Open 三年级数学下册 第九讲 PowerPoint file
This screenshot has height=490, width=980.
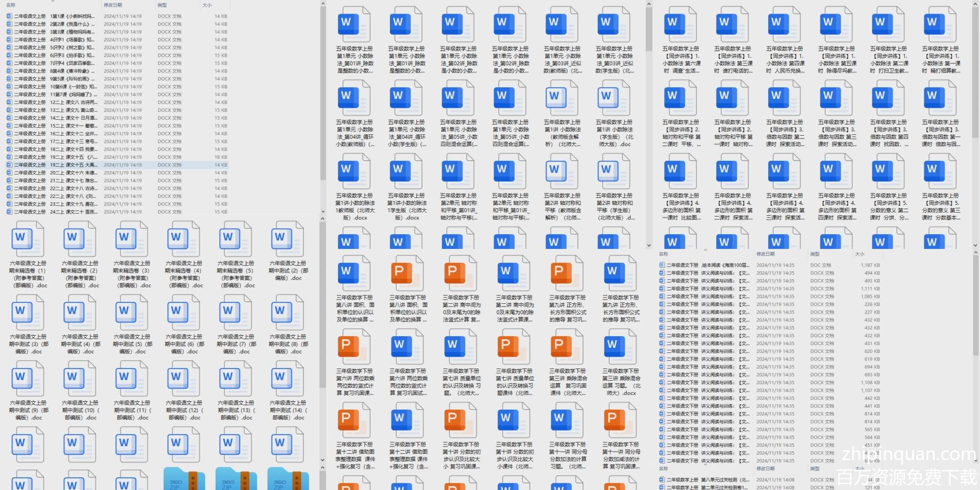(559, 273)
